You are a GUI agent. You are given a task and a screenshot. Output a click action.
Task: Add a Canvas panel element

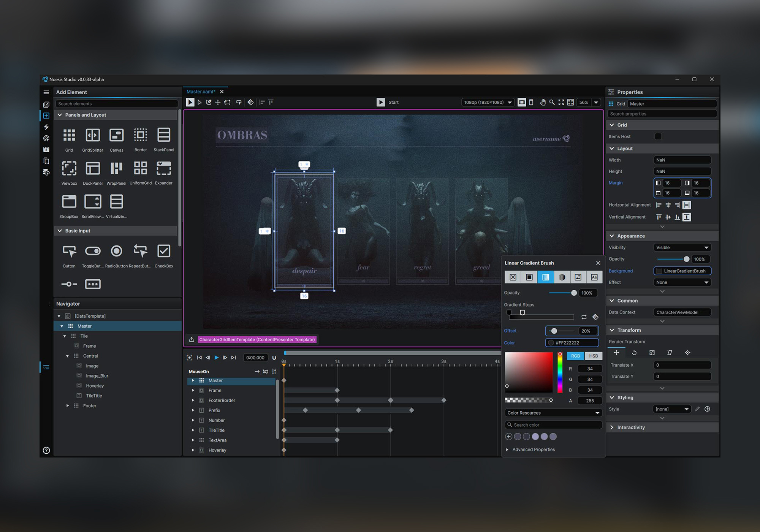pyautogui.click(x=116, y=135)
